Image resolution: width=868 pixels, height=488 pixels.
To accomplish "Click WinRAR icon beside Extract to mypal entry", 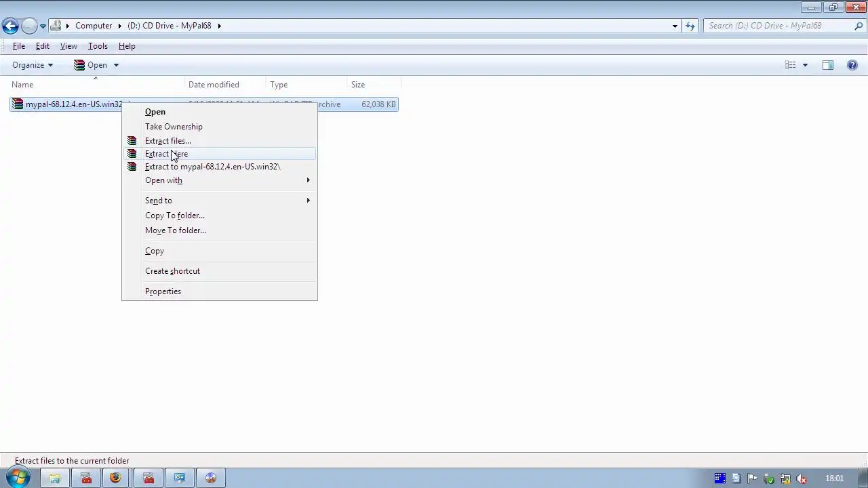I will tap(132, 167).
